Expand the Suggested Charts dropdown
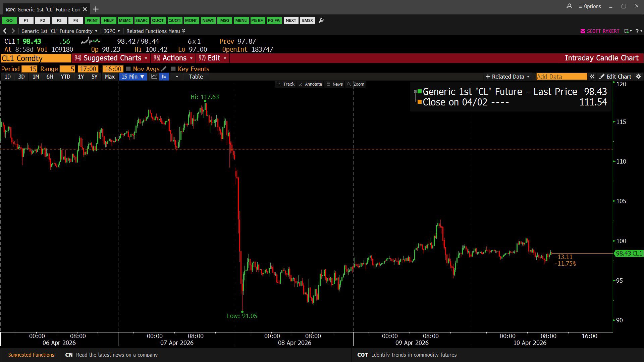 111,58
